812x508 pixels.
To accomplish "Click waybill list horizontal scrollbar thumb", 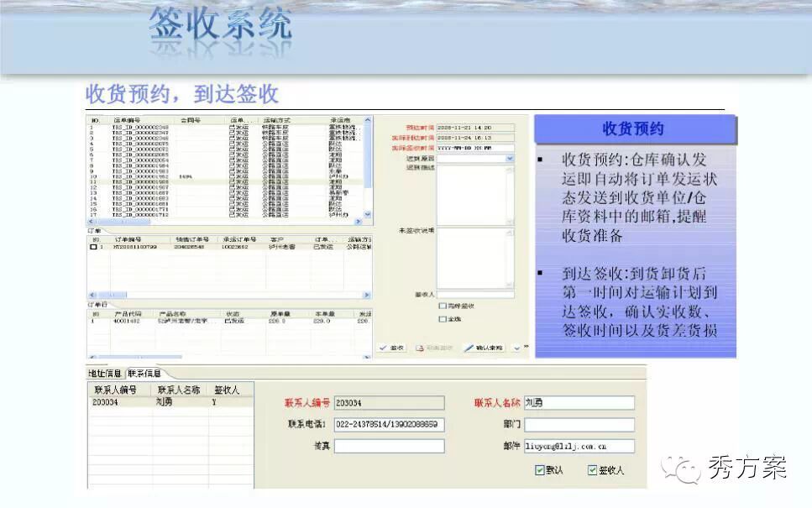I will pyautogui.click(x=123, y=221).
